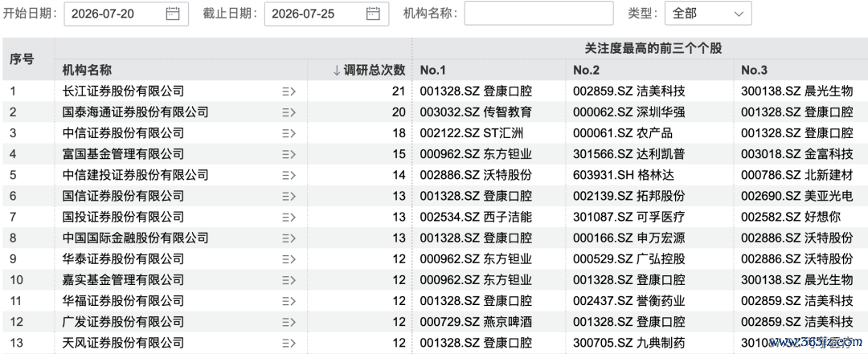Open detail list icon for 富国基金管理有限公司
868x354 pixels.
289,154
